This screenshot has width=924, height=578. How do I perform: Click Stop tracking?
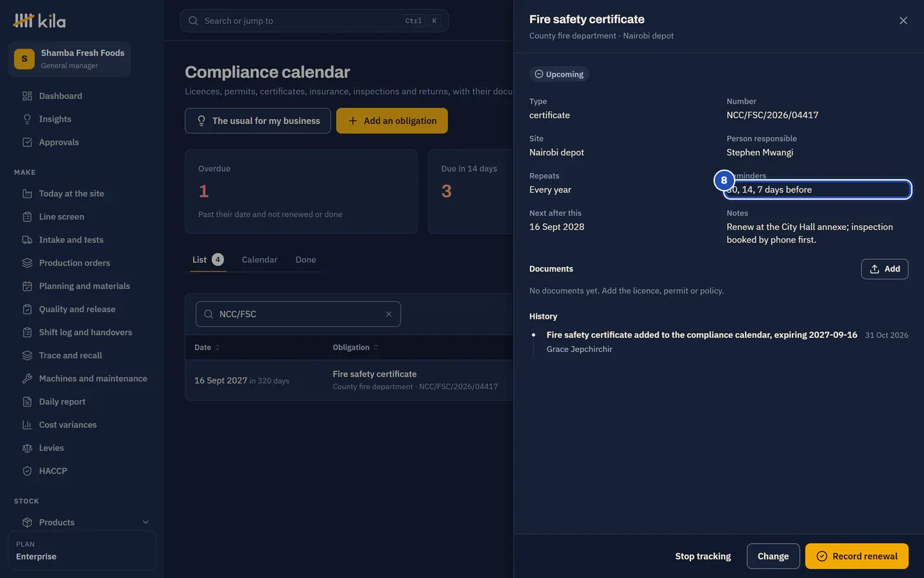(x=703, y=556)
